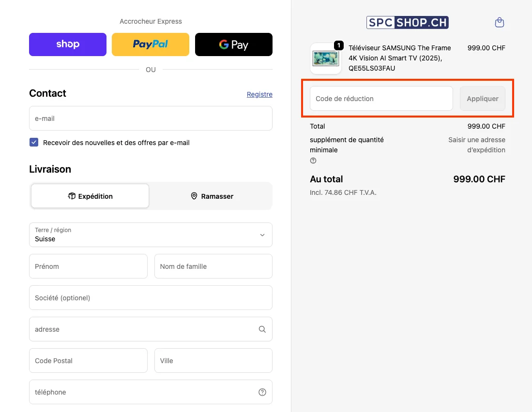Click the Société (optionel) field

[151, 297]
